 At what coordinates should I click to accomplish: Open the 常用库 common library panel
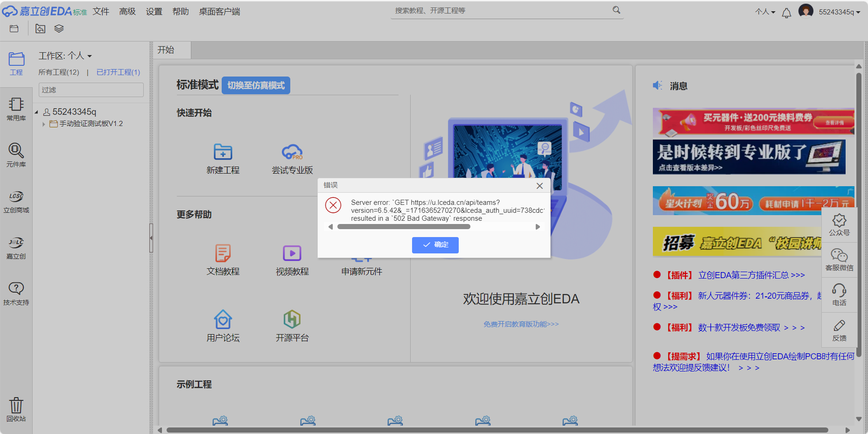[x=16, y=109]
